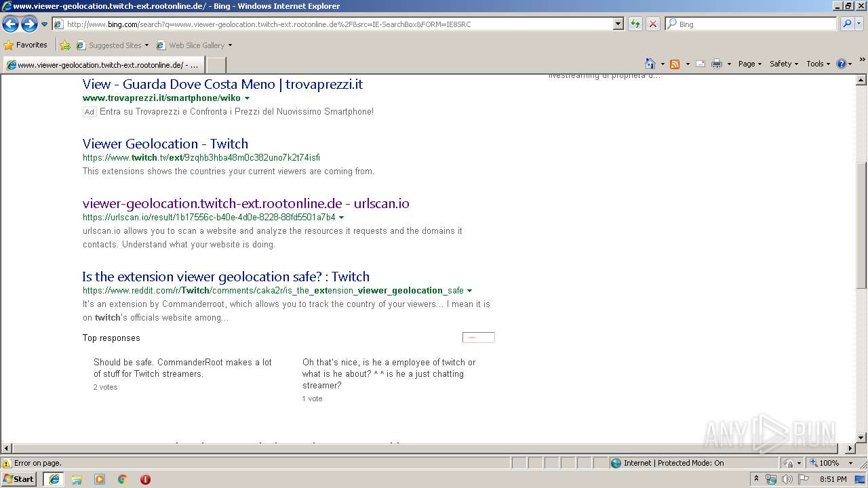Click horizontal scrollbar left arrow

(x=6, y=448)
